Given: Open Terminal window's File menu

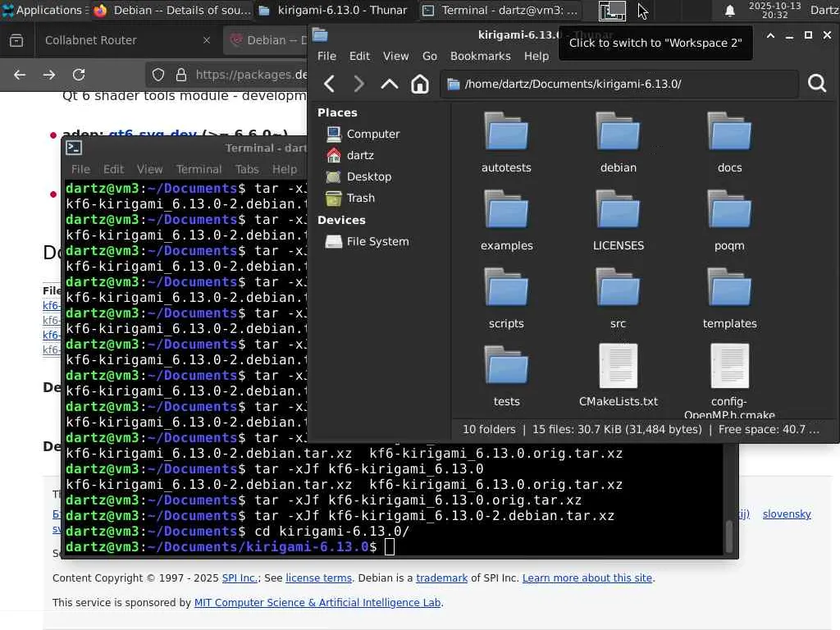Looking at the screenshot, I should (80, 169).
